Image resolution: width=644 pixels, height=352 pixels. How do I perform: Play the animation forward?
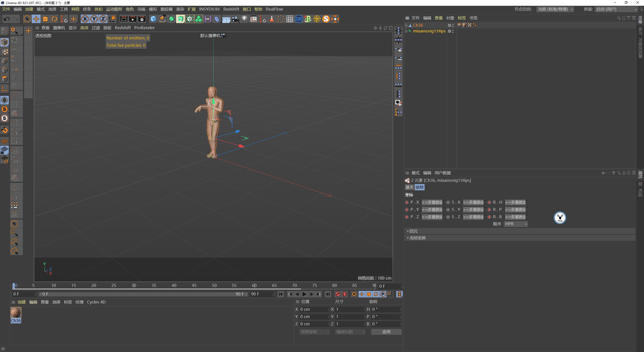coord(304,294)
